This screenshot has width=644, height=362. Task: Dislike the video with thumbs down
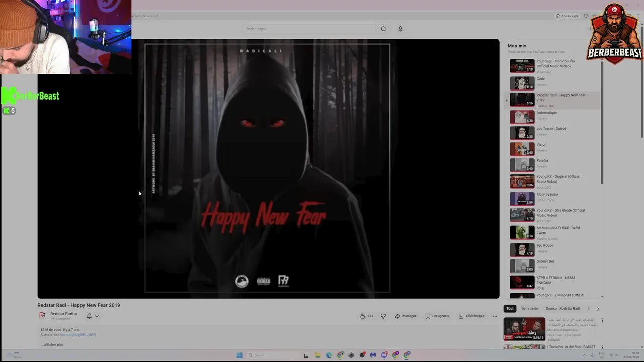tap(383, 316)
